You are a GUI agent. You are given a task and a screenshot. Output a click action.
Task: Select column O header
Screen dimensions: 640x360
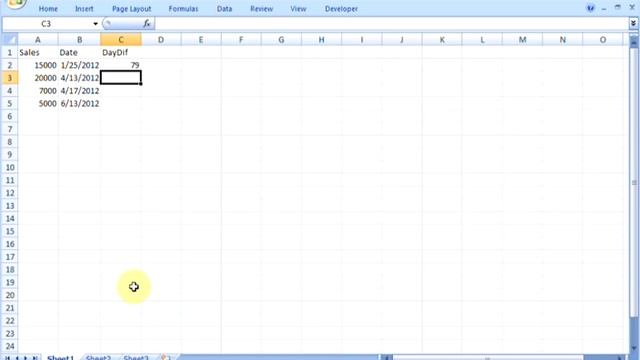click(603, 40)
